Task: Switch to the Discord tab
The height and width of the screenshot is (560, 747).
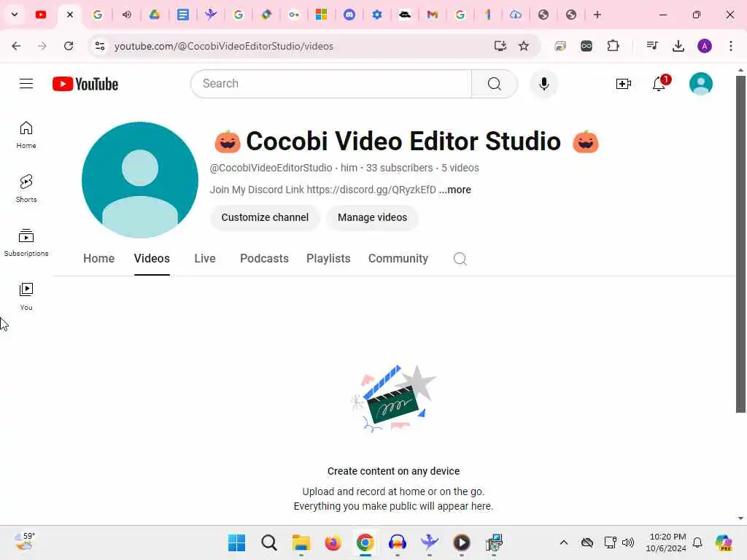Action: (x=349, y=15)
